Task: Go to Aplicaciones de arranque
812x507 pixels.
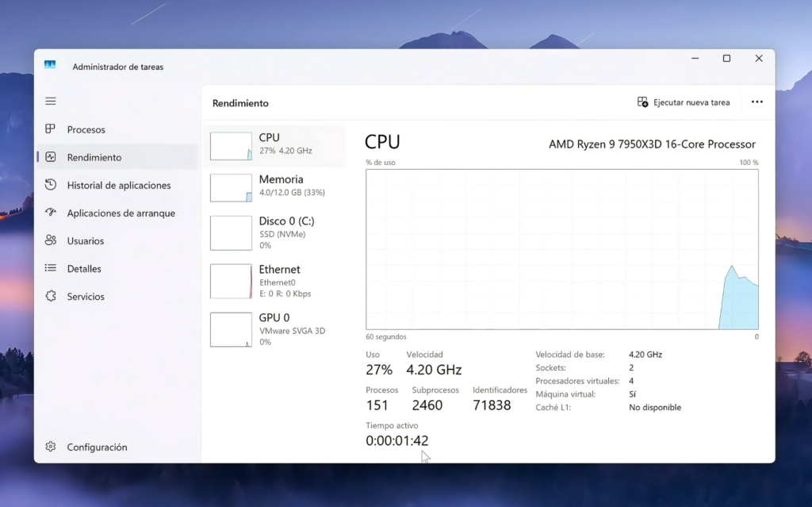Action: click(x=117, y=213)
